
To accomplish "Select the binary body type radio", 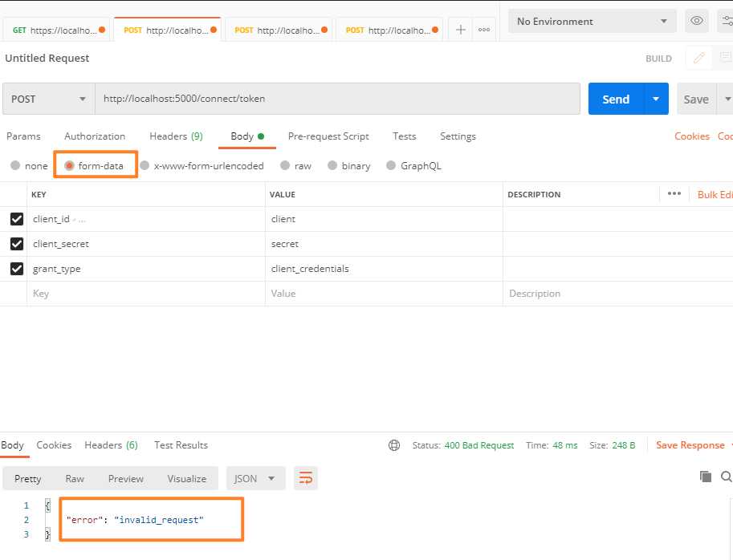I will coord(332,165).
